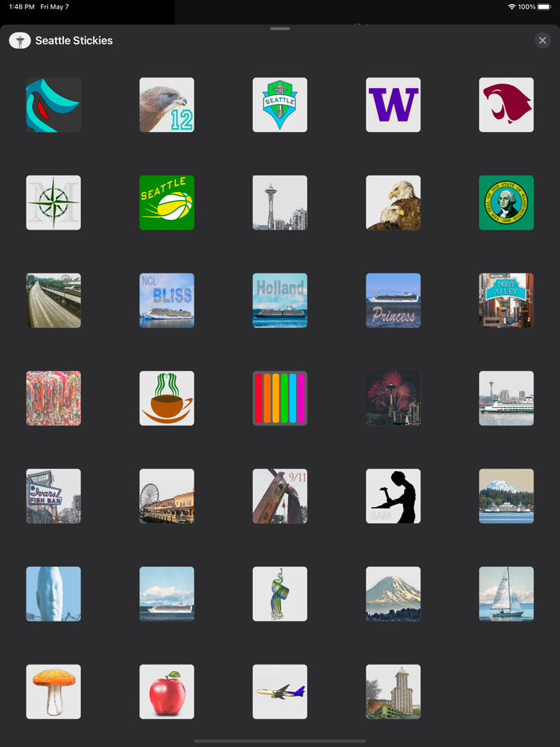Pick the hawk with number 12 sticker
Viewport: 560px width, 747px height.
coord(167,105)
